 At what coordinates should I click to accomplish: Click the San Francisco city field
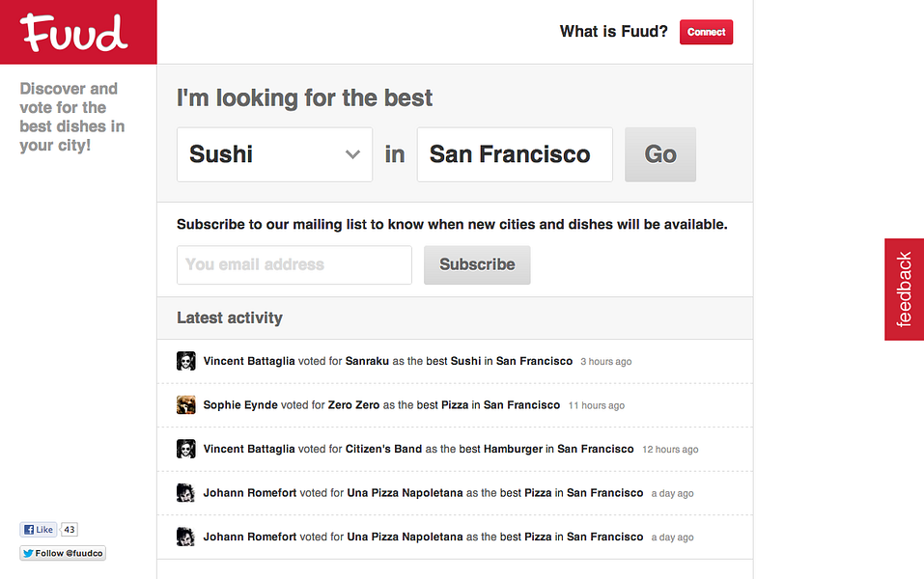point(515,154)
